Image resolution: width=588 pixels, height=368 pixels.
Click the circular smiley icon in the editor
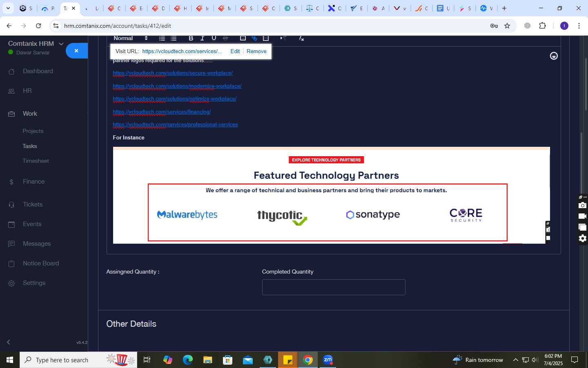[x=554, y=56]
